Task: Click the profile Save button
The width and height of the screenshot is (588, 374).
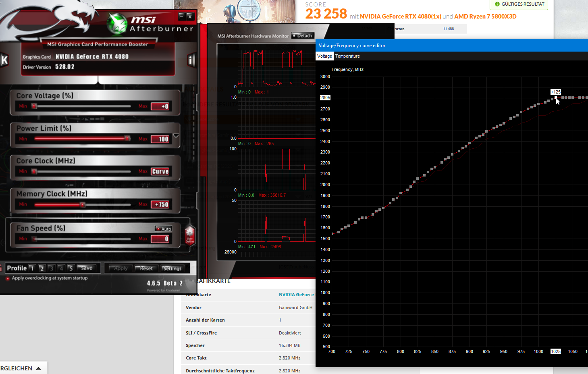Action: (86, 268)
